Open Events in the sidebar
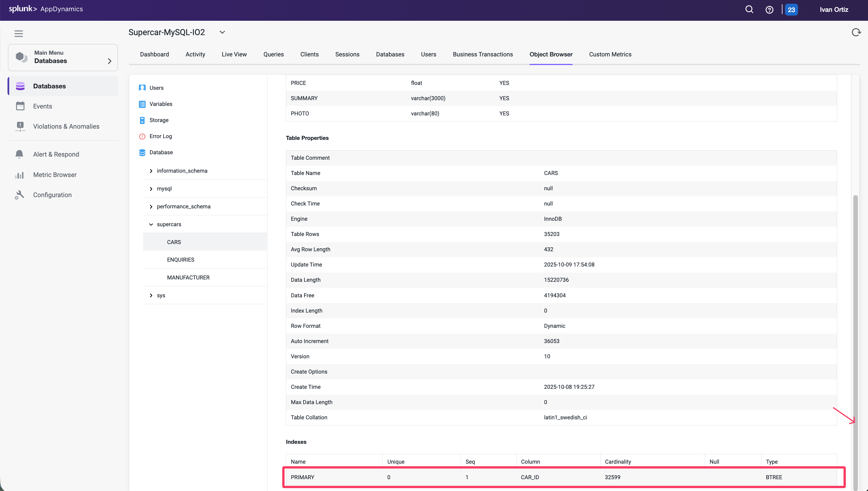 43,106
